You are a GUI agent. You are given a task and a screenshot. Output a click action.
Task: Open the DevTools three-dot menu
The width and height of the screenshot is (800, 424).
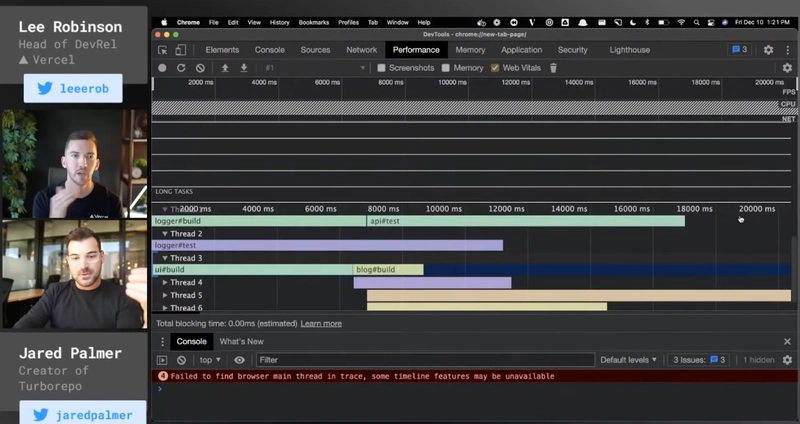(x=788, y=50)
